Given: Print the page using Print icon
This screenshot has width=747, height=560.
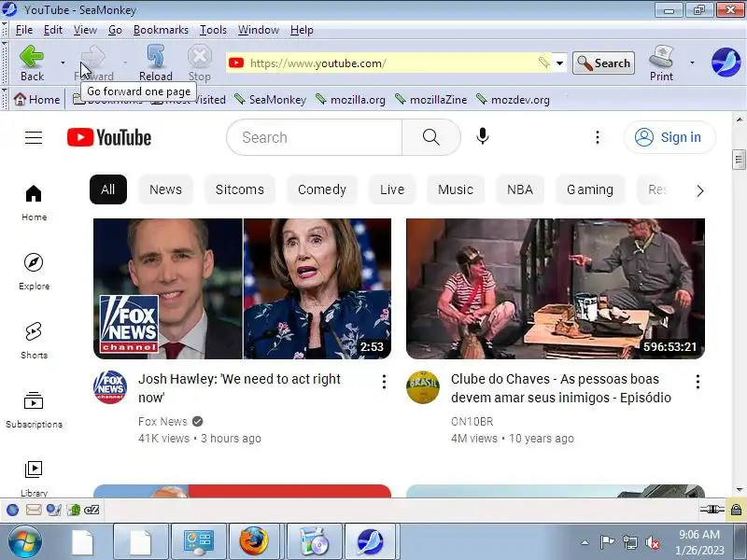Looking at the screenshot, I should coord(661,63).
